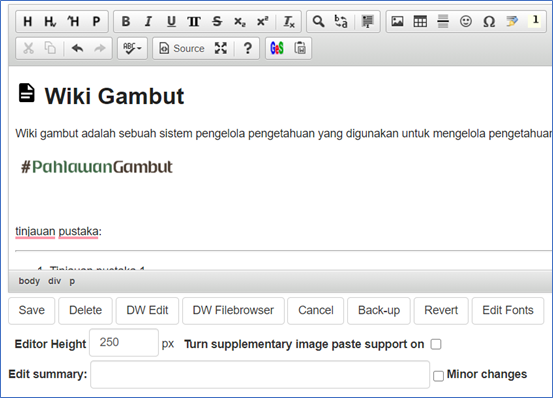Viewport: 553px width, 398px height.
Task: Open spell check ABC dropdown
Action: [132, 48]
